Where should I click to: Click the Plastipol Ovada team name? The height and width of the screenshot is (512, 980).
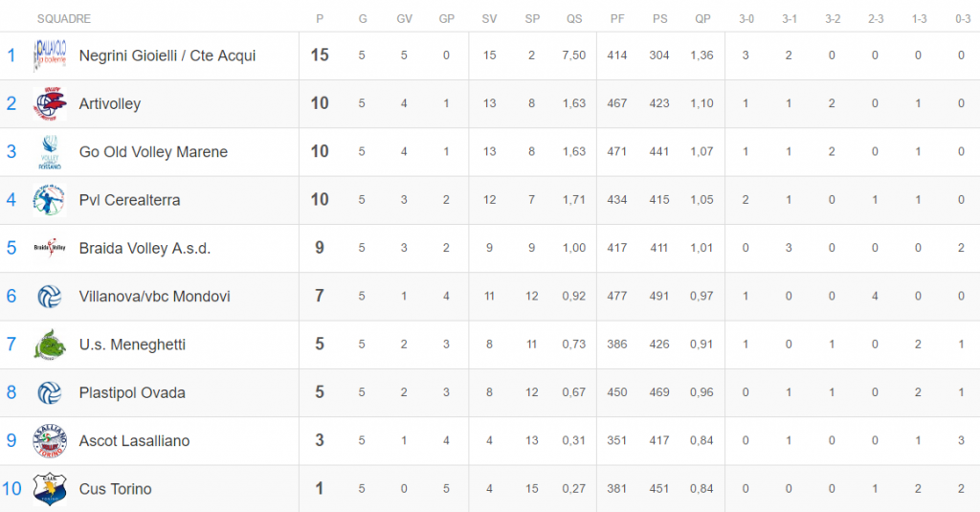[x=132, y=392]
